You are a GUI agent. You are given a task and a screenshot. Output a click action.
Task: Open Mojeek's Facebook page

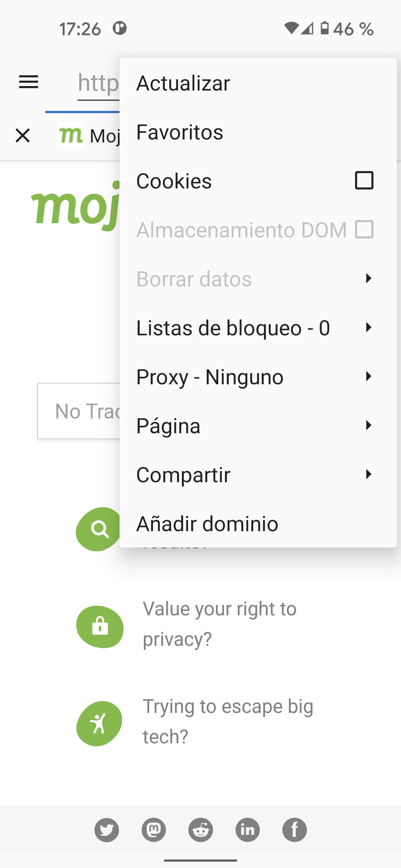(294, 830)
